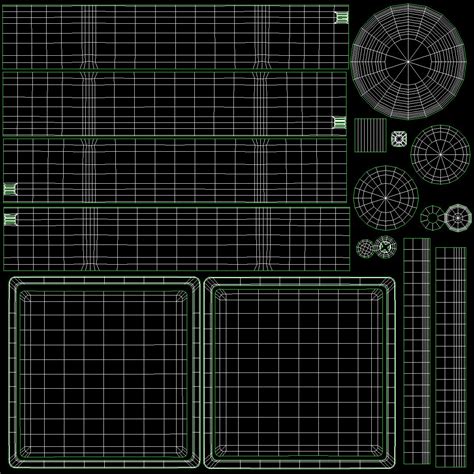The height and width of the screenshot is (474, 474).
Task: Click the tiny rounded-square UV island
Action: click(399, 139)
